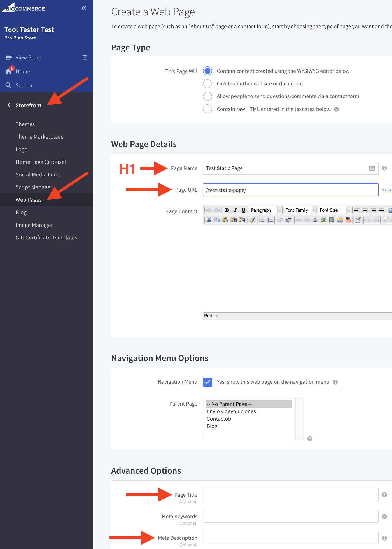Viewport: 392px width, 549px height.
Task: Select raw HTML content radio option
Action: coord(207,109)
